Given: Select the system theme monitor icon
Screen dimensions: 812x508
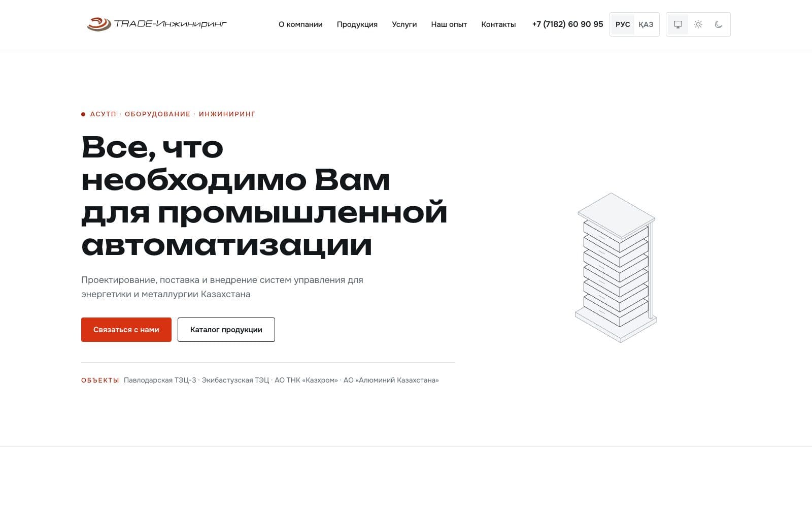Looking at the screenshot, I should pos(678,24).
